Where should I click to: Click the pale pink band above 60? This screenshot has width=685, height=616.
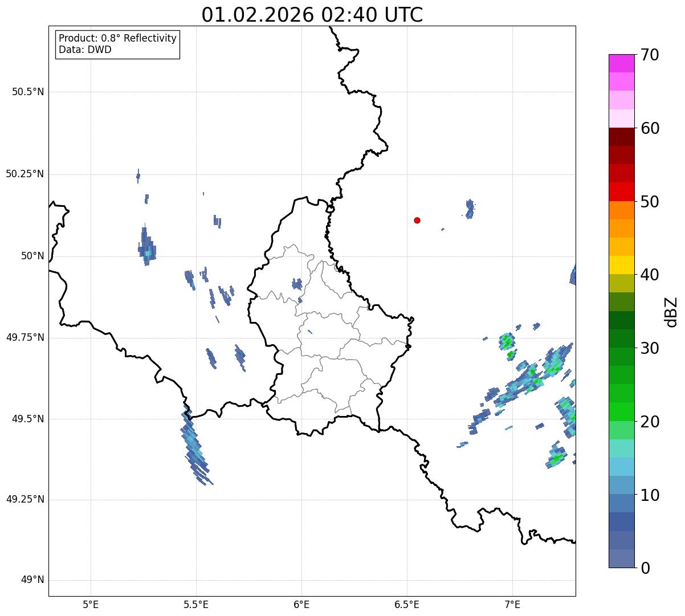tap(622, 119)
